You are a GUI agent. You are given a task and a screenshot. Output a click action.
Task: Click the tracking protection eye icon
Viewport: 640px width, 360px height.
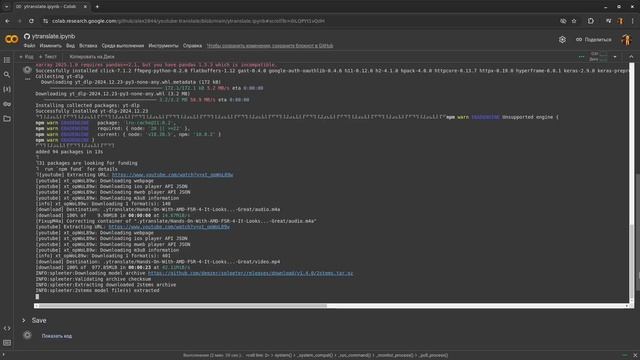(563, 21)
